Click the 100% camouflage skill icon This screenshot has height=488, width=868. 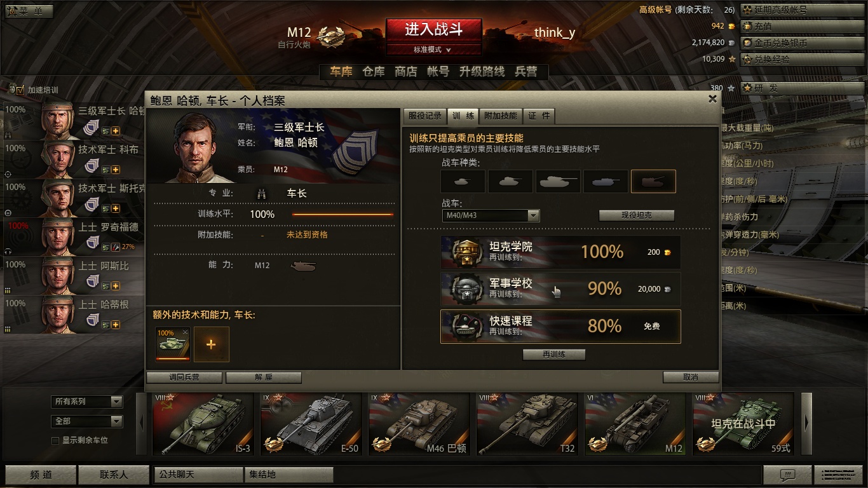(x=173, y=344)
